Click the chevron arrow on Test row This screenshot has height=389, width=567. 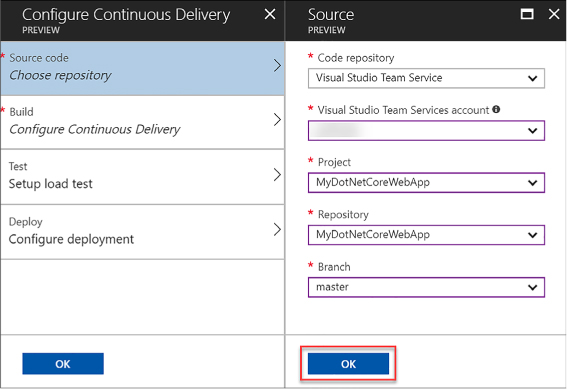[x=277, y=175]
